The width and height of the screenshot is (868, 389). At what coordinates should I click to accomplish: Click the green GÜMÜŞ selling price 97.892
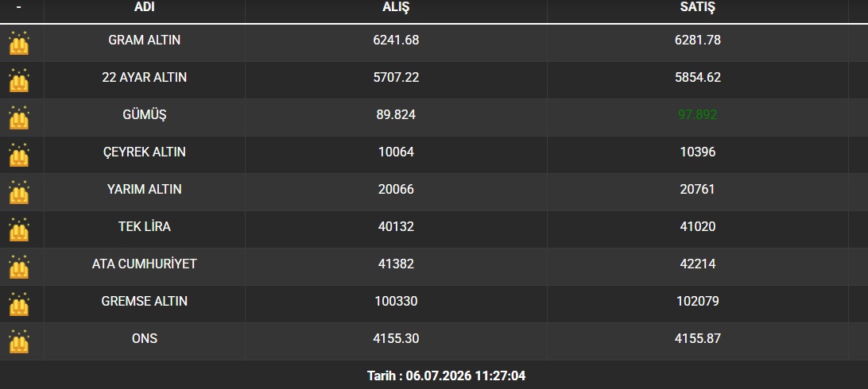click(x=698, y=115)
